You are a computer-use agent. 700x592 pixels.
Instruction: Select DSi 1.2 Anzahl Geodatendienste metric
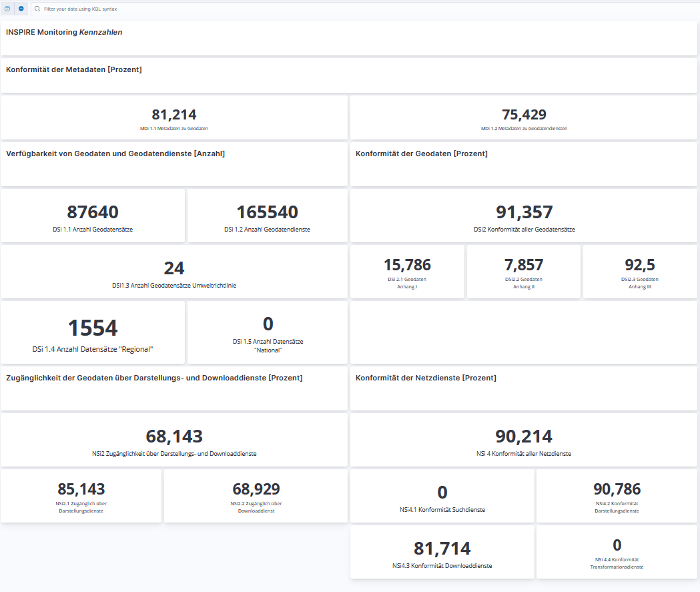click(267, 213)
